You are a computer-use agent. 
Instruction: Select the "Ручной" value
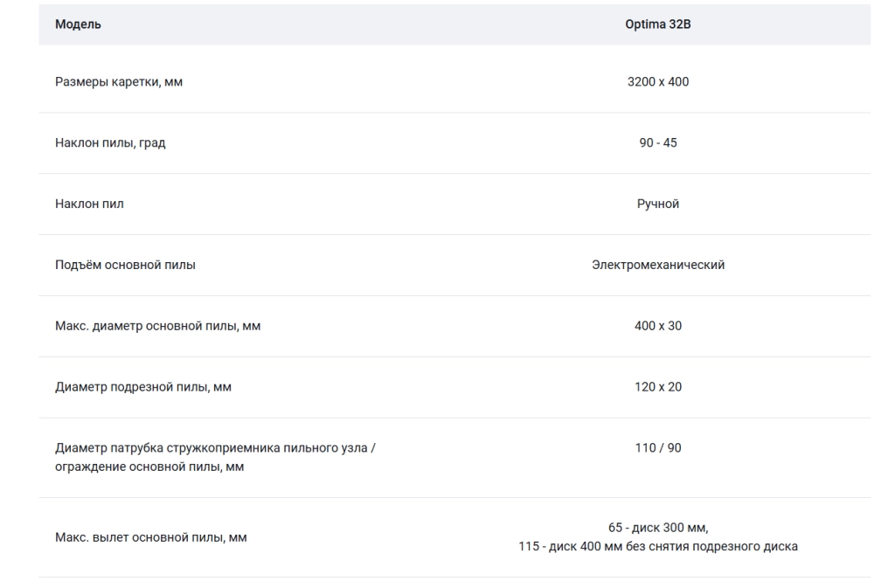pyautogui.click(x=657, y=204)
